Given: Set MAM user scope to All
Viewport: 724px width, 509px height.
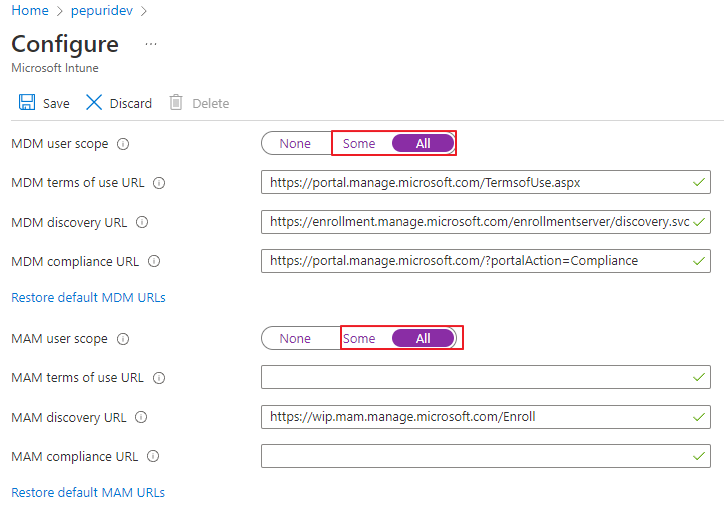Looking at the screenshot, I should tap(423, 339).
